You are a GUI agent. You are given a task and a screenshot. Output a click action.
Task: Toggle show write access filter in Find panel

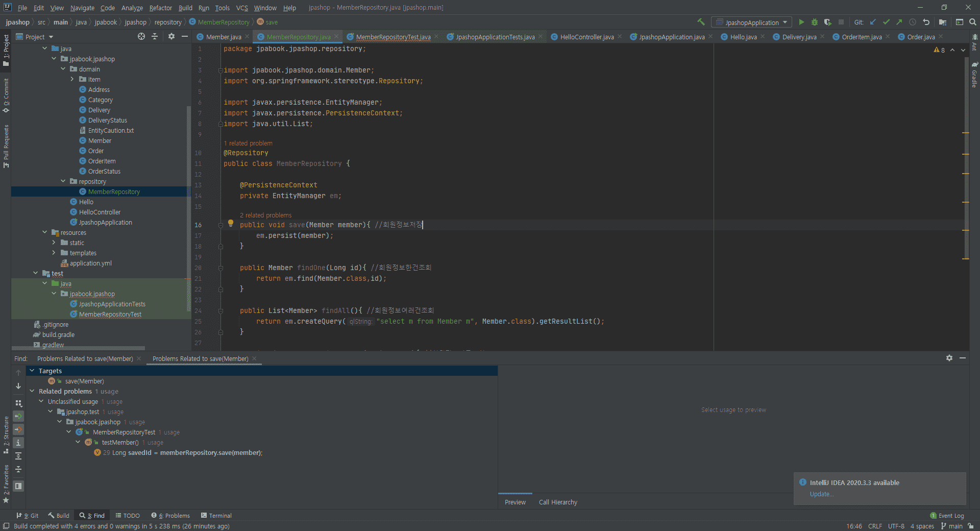[18, 429]
